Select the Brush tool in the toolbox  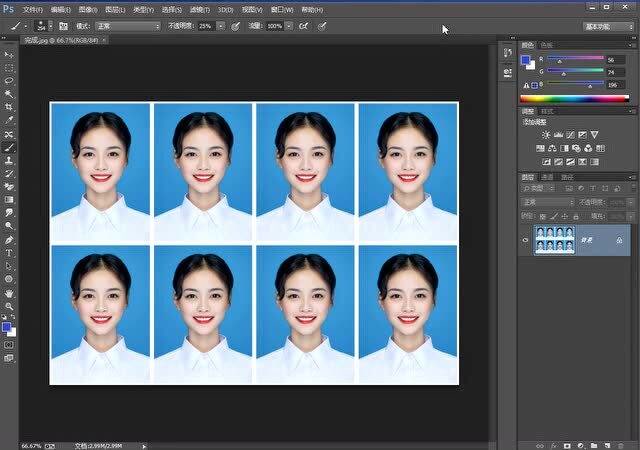tap(9, 147)
